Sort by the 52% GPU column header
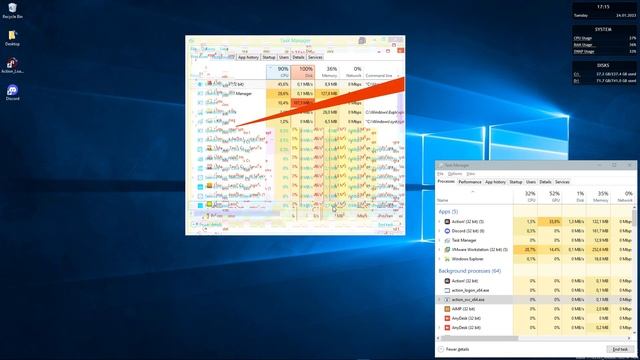640x360 pixels. click(549, 196)
